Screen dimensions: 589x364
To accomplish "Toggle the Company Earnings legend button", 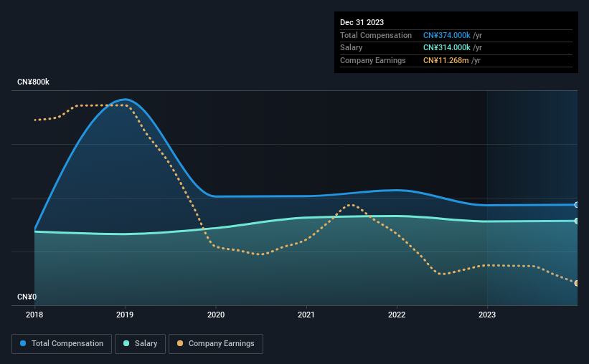I will coord(216,344).
